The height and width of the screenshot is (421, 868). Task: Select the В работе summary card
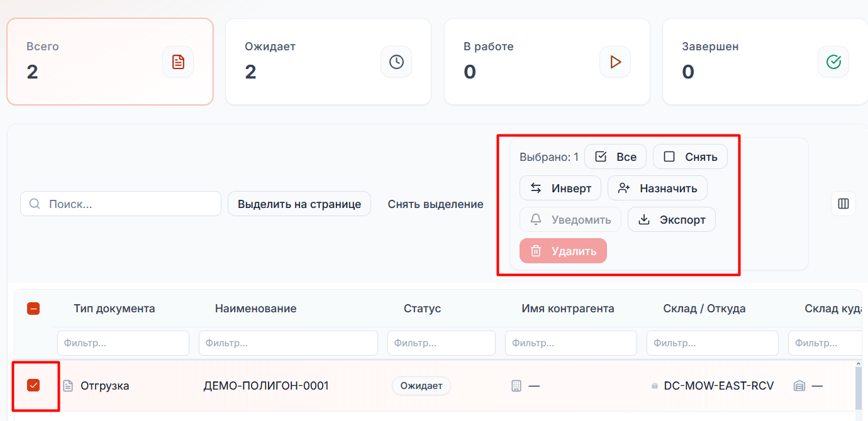coord(547,62)
